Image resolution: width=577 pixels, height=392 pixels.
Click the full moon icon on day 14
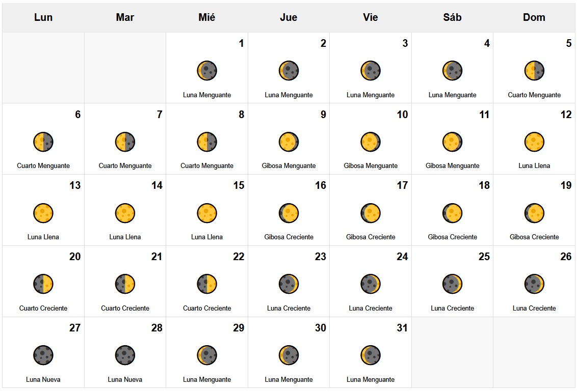[x=125, y=213]
